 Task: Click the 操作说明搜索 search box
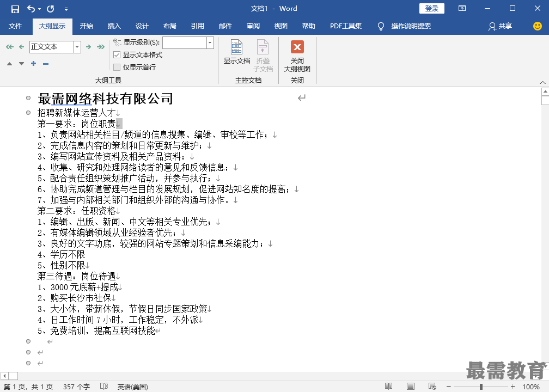[411, 26]
